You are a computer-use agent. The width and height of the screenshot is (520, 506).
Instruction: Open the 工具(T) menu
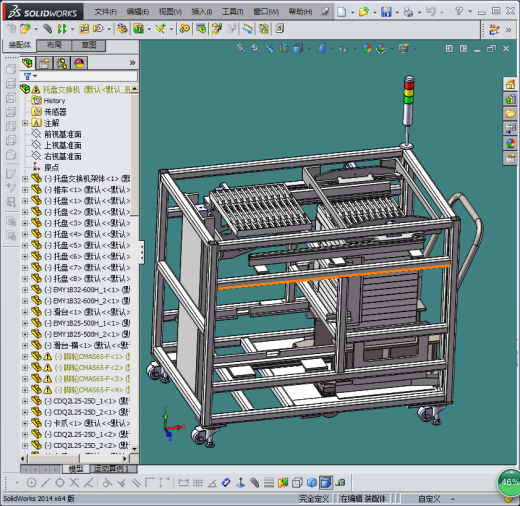click(x=232, y=12)
